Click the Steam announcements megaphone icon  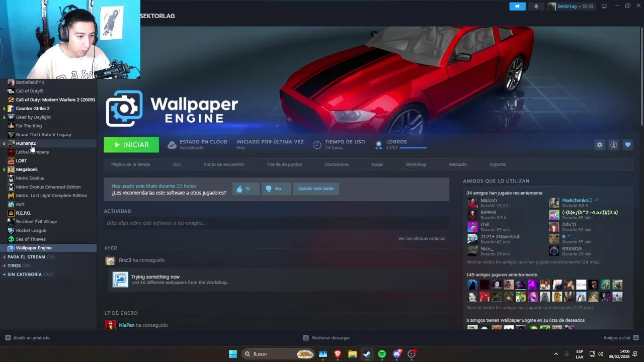point(517,6)
